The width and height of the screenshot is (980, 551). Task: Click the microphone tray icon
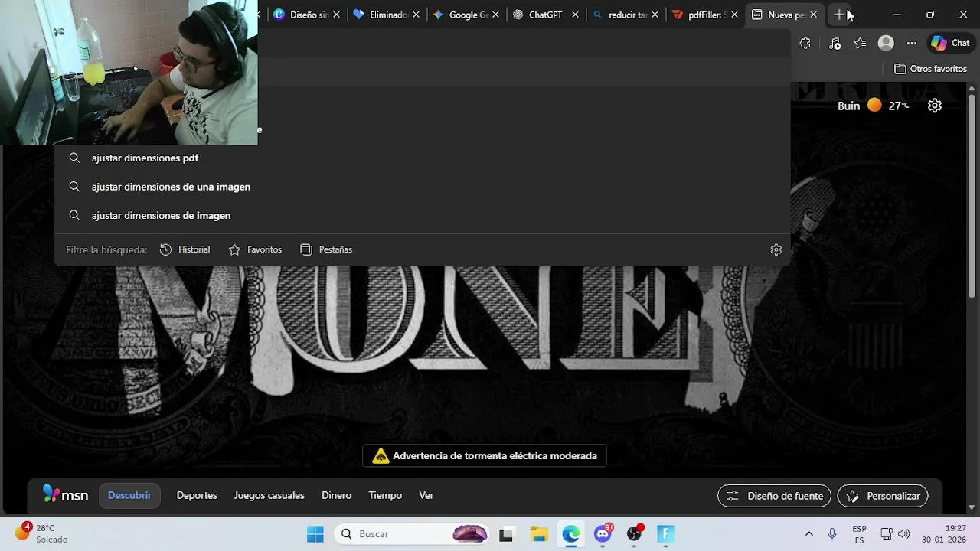coord(832,534)
